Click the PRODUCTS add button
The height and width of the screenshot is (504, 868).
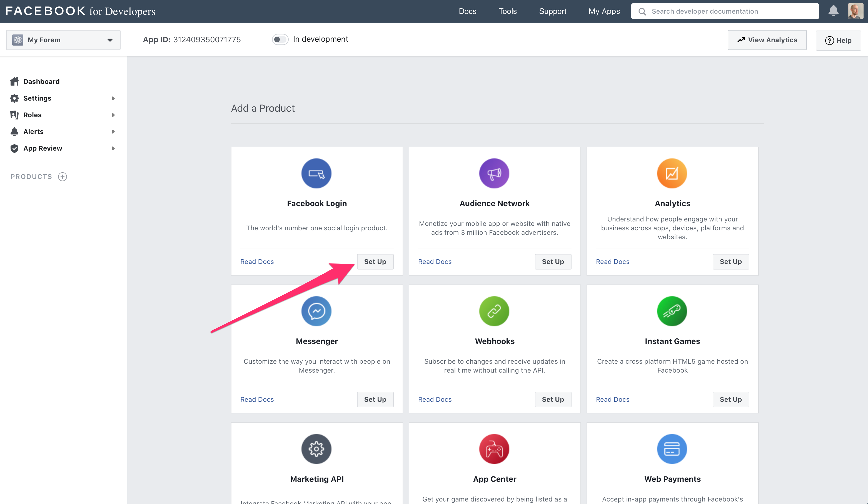(62, 176)
